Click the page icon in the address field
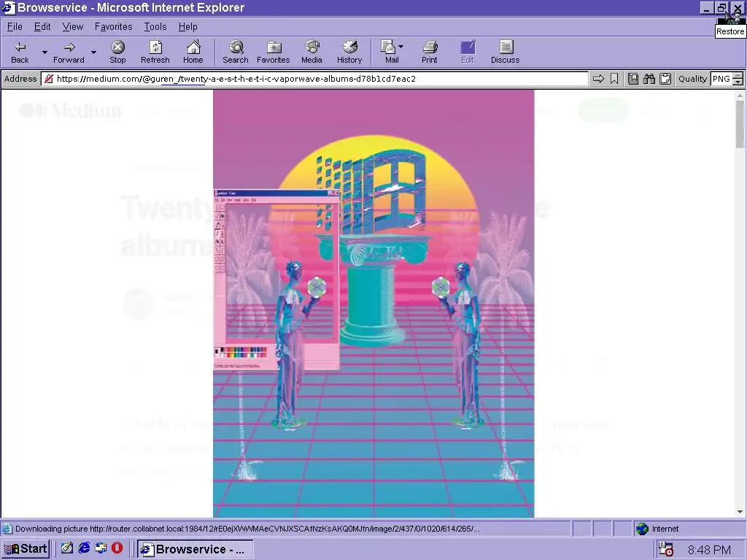Screen dimensions: 747x560 click(x=49, y=79)
